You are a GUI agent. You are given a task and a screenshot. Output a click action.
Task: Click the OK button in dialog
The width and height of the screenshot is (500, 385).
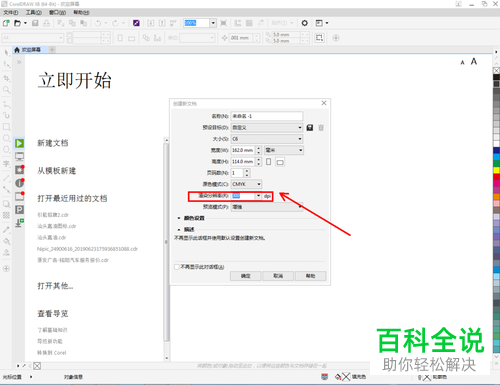pyautogui.click(x=245, y=276)
